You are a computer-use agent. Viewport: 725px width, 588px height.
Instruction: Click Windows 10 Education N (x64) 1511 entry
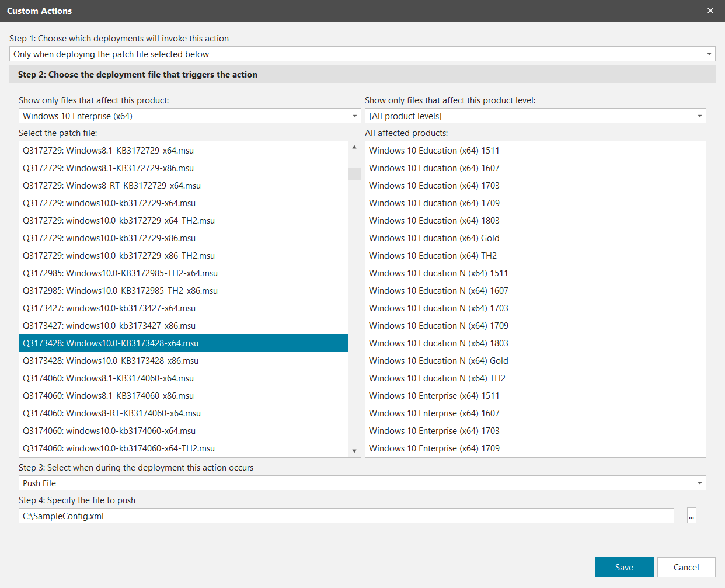[535, 273]
